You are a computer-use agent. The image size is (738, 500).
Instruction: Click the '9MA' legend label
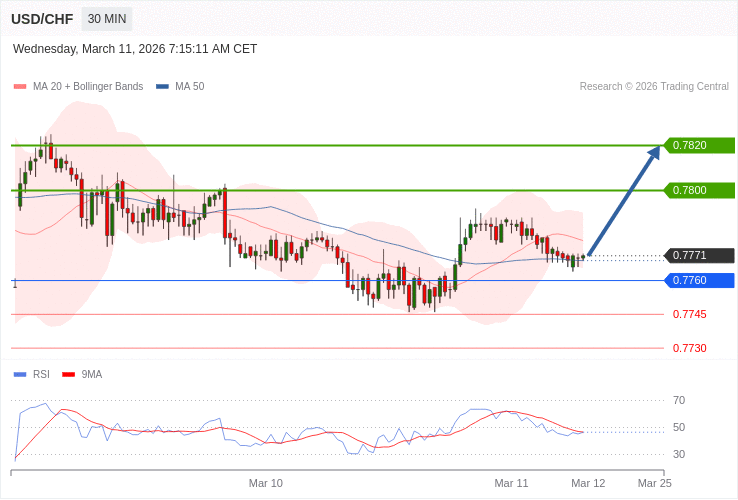point(92,375)
